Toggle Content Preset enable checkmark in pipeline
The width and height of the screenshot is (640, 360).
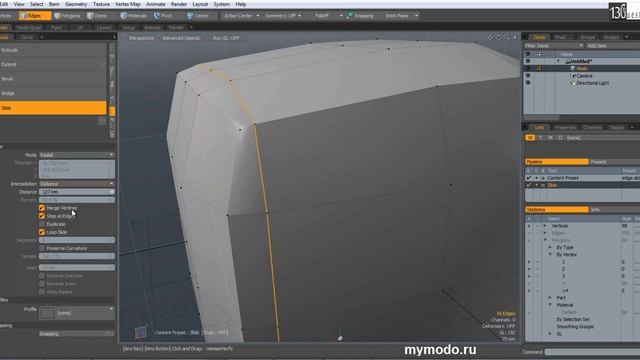529,178
